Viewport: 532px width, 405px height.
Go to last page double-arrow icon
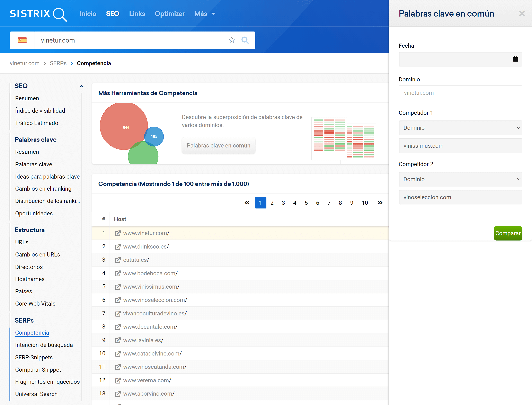click(x=380, y=203)
